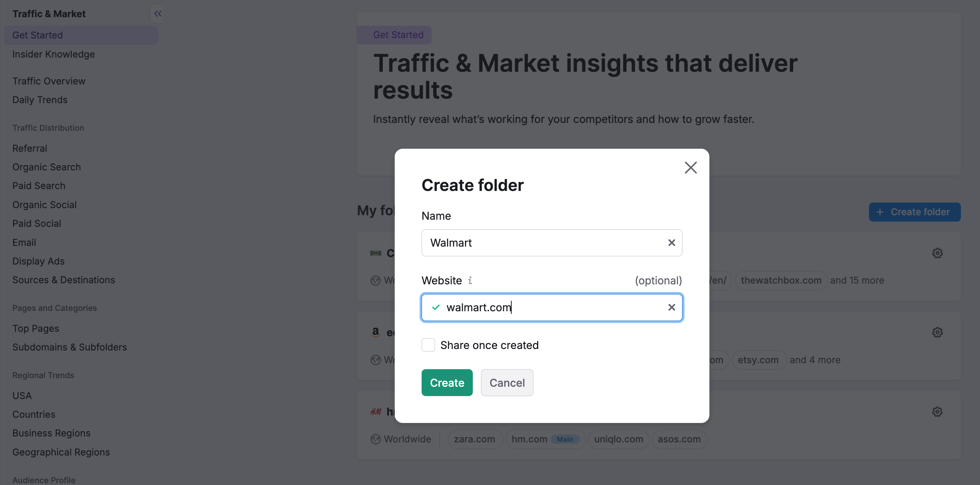Cancel folder creation
The height and width of the screenshot is (485, 980).
point(507,383)
